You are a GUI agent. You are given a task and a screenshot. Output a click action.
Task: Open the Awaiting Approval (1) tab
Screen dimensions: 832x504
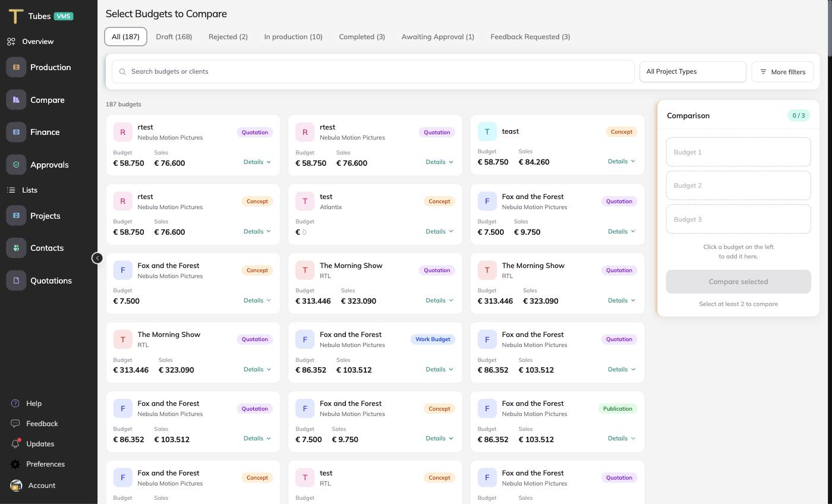click(438, 37)
